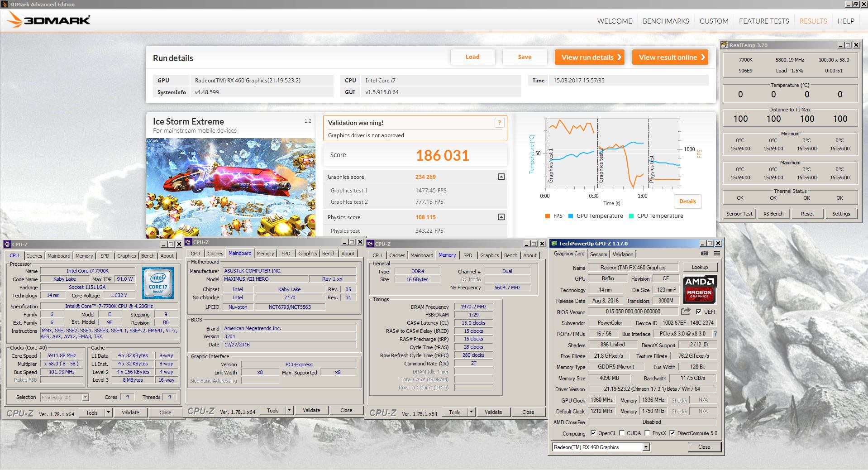Click the RealTemp title bar icon
Image resolution: width=868 pixels, height=470 pixels.
click(724, 45)
